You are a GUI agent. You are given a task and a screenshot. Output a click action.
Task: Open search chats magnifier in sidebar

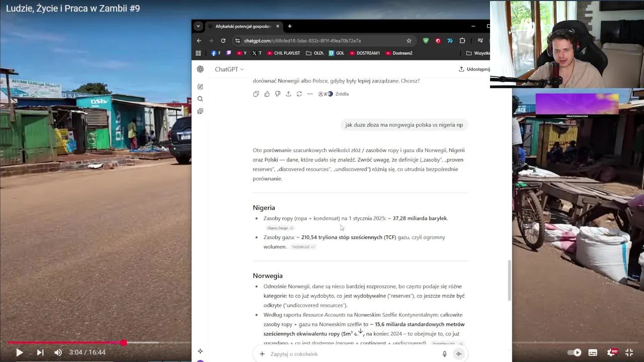200,99
